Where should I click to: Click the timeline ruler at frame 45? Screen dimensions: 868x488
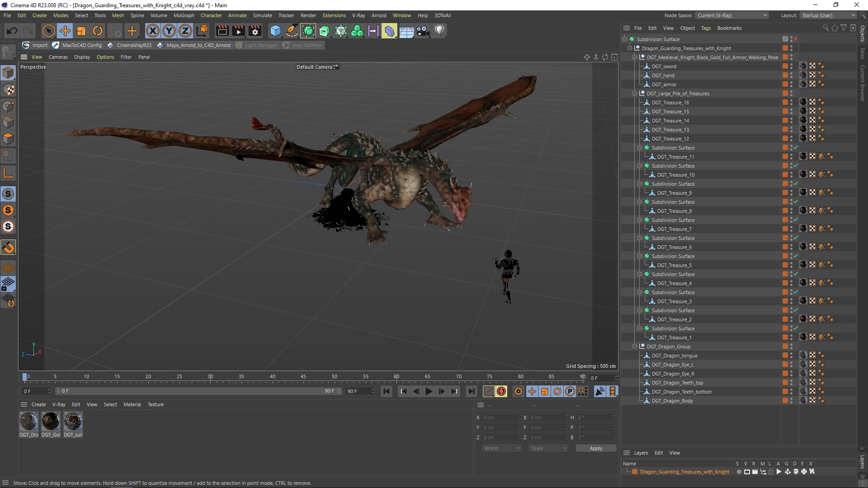[303, 376]
